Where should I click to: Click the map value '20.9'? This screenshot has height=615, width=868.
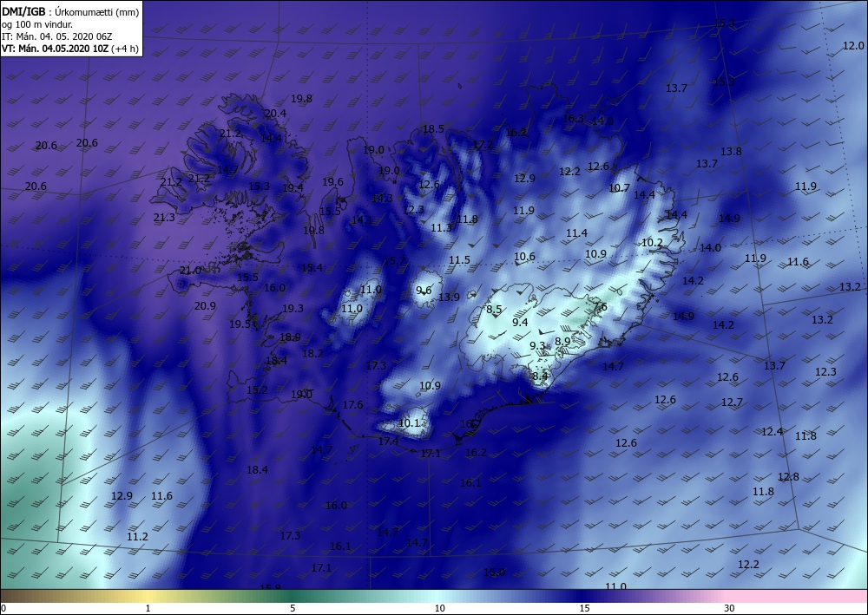click(206, 306)
